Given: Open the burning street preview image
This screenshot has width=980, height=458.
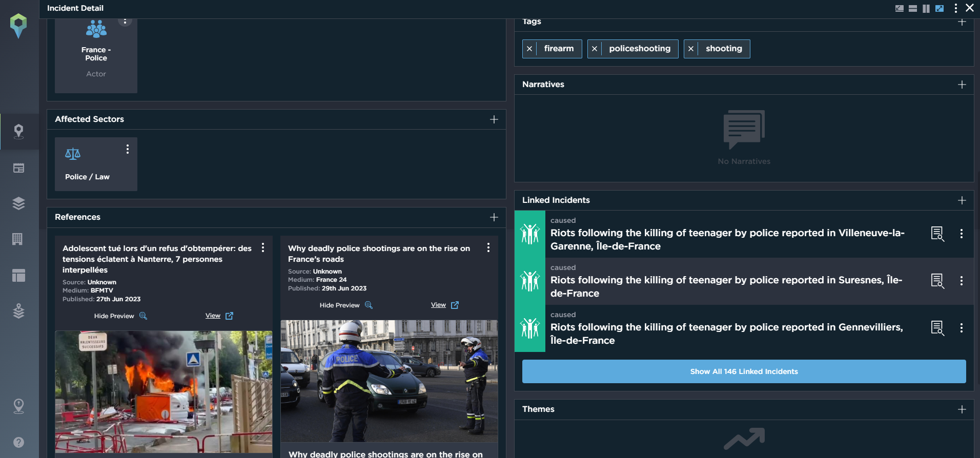Looking at the screenshot, I should (164, 392).
